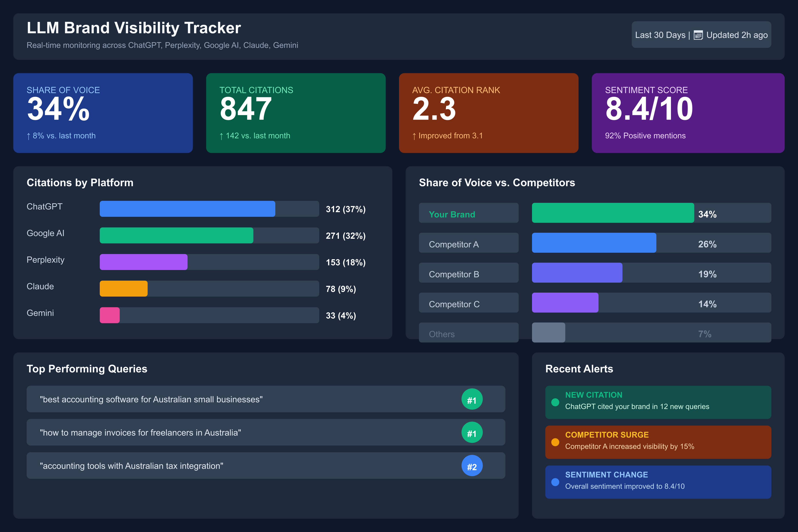Click the orange dot on Competitor Surge alert
This screenshot has width=798, height=532.
pos(555,442)
